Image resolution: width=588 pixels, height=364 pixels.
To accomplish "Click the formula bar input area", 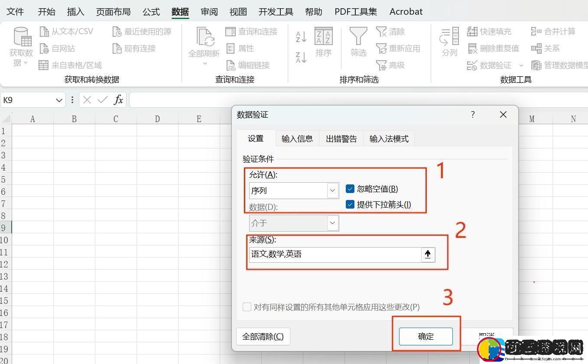I will 358,100.
